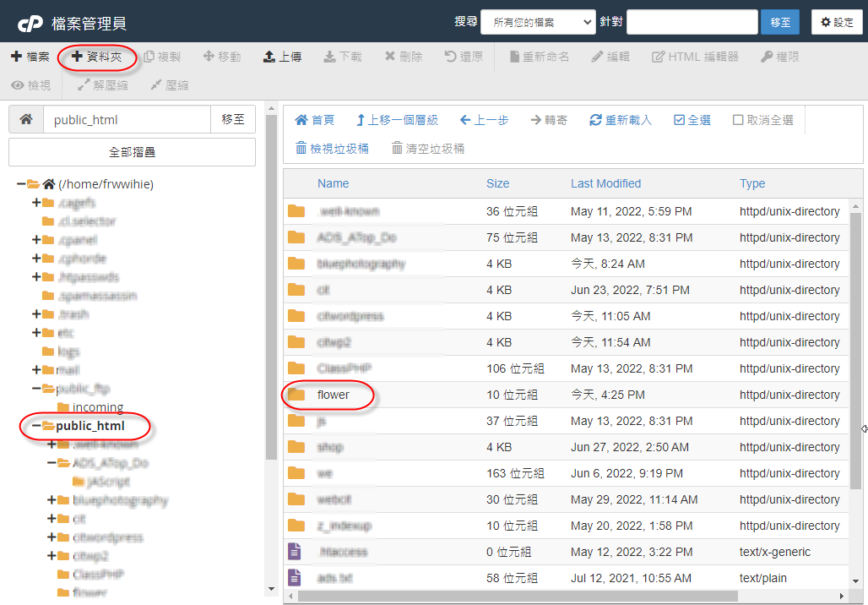The image size is (868, 605).
Task: Check 全選 select all
Action: [680, 120]
